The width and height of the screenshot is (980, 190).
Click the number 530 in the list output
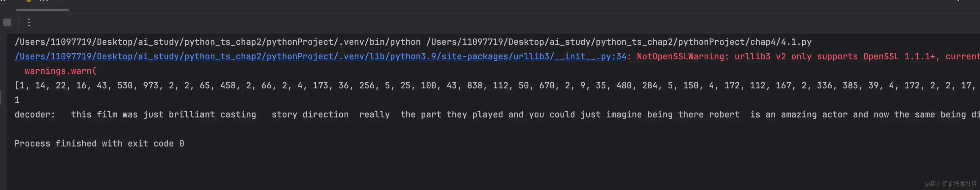pyautogui.click(x=125, y=85)
